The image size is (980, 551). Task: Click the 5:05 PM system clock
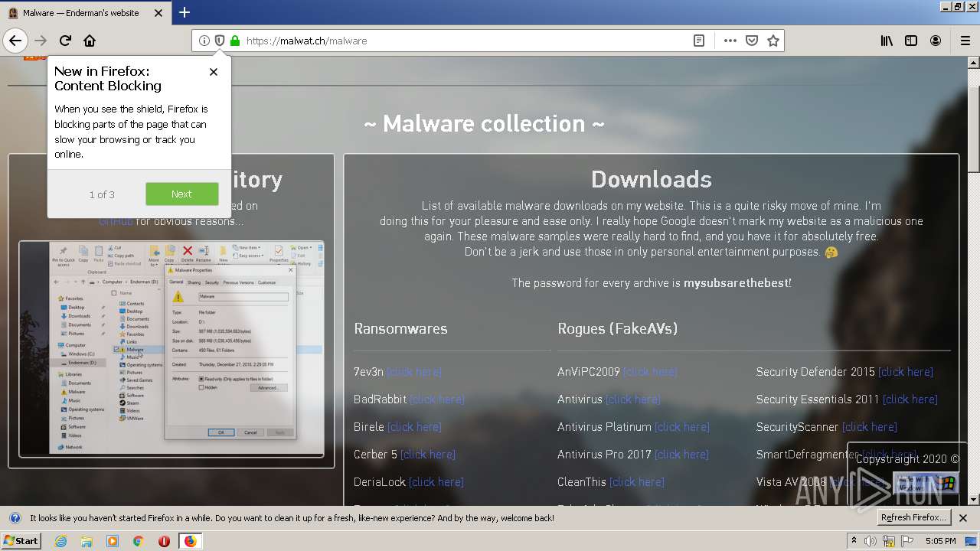point(940,541)
